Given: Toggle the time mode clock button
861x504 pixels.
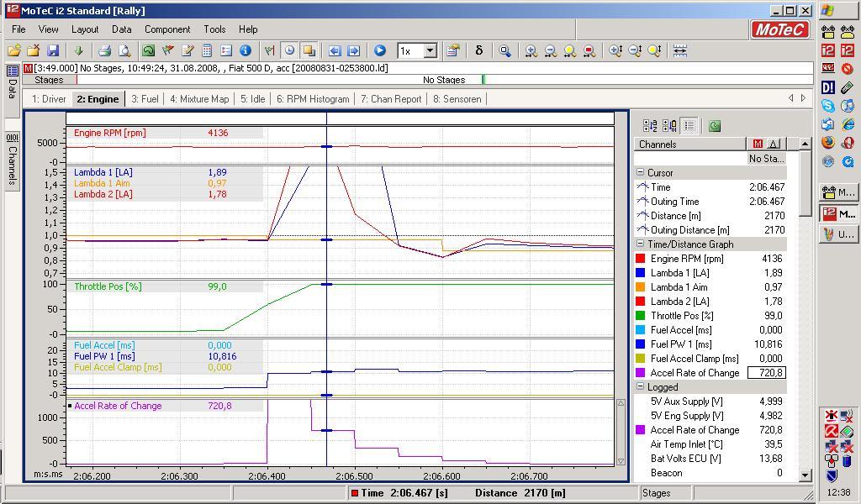Looking at the screenshot, I should coord(289,51).
